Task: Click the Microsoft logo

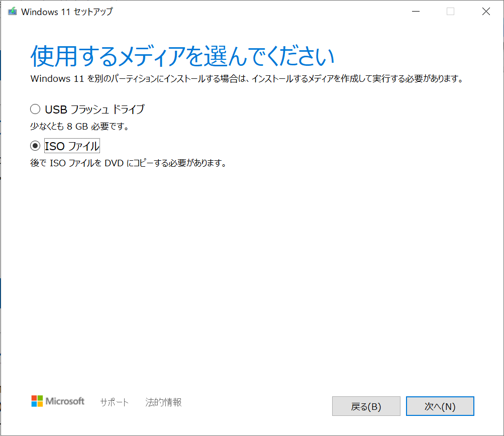Action: click(x=58, y=401)
